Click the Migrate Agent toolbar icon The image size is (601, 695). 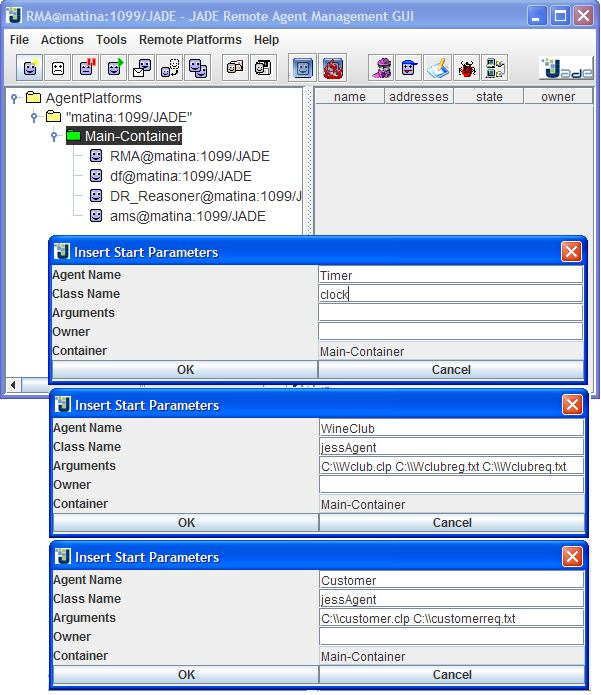tap(170, 68)
